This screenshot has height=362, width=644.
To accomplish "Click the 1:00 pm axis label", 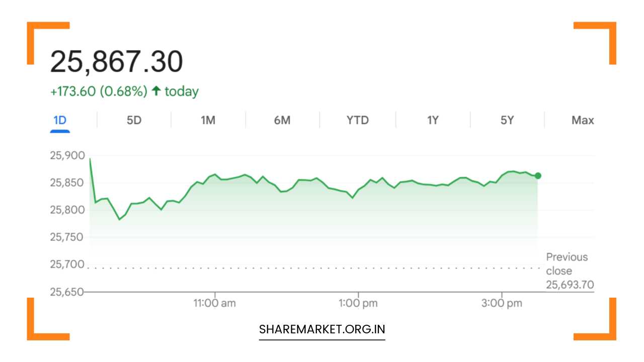I will (358, 303).
